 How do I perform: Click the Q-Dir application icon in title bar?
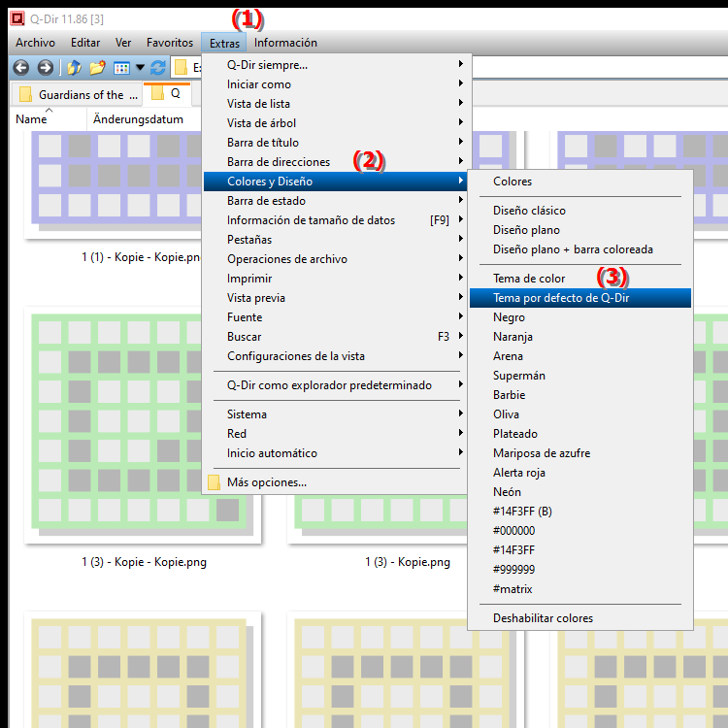coord(17,18)
